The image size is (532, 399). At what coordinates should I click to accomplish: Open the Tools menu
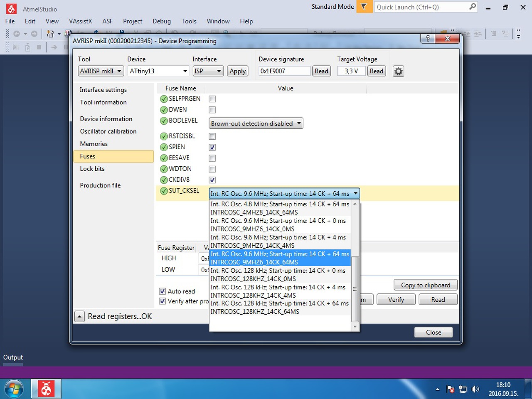point(189,21)
